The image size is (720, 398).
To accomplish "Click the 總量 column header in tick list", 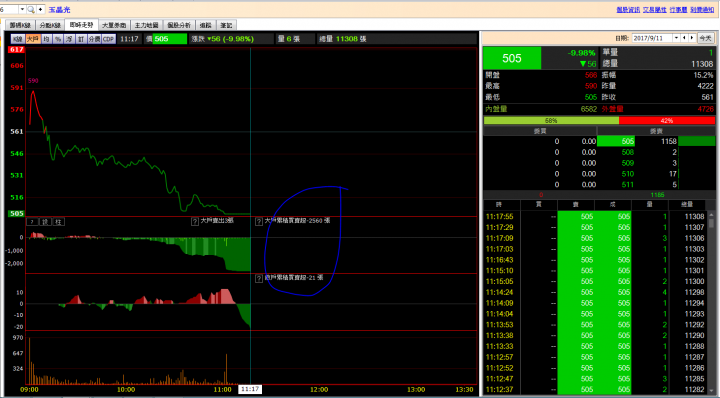I will [x=687, y=205].
